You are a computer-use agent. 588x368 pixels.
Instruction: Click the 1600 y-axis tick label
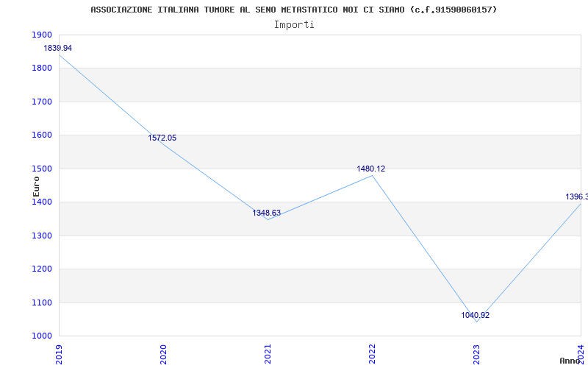[42, 135]
